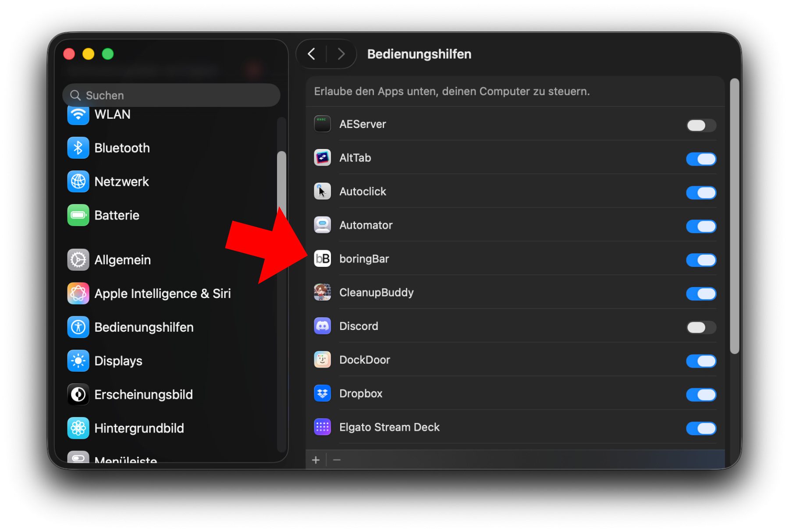This screenshot has width=789, height=532.
Task: Click the AEServer app icon
Action: click(x=323, y=124)
